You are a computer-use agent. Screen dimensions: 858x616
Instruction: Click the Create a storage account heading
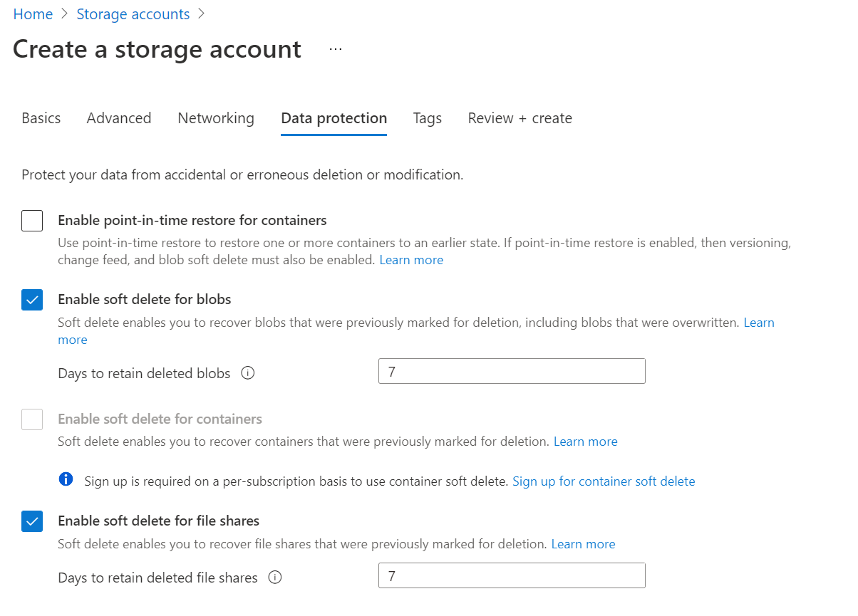[157, 49]
